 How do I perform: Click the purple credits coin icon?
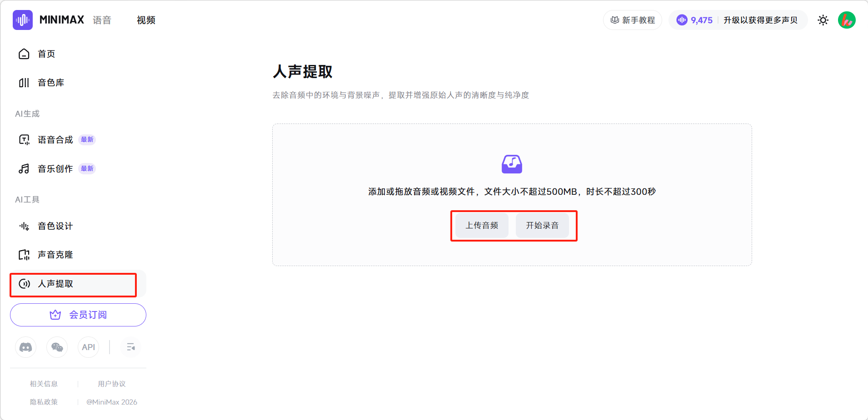point(682,20)
